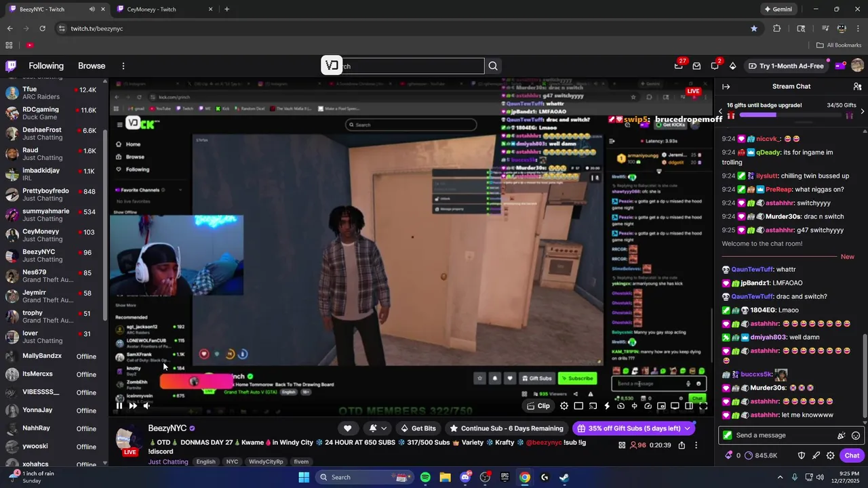The image size is (868, 488).
Task: Open Spotify from the Windows taskbar
Action: 425,477
